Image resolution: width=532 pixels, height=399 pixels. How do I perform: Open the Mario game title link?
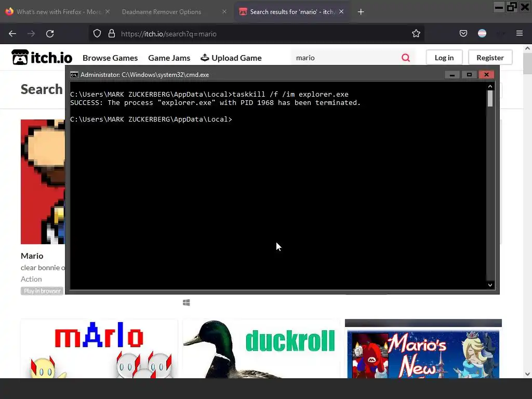[32, 256]
